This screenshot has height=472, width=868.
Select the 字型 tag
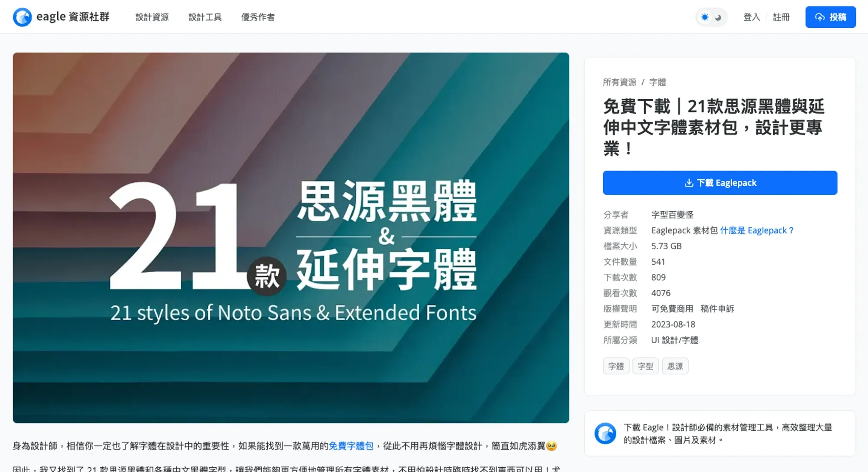tap(645, 366)
